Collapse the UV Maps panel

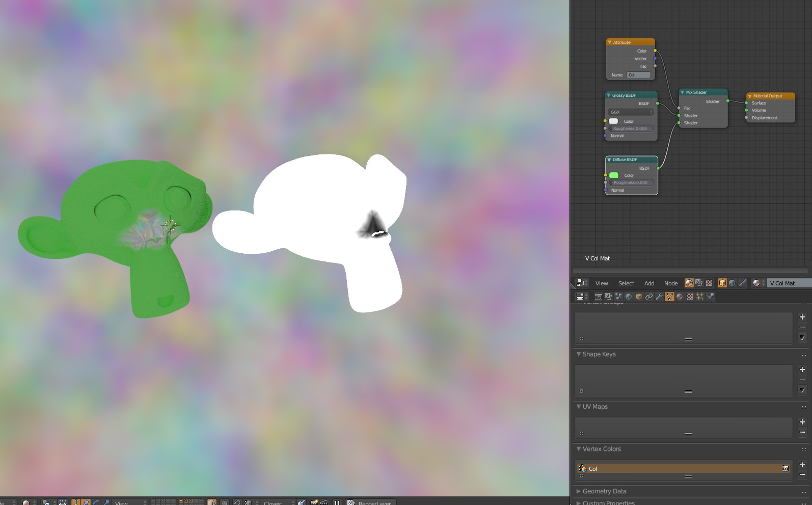pos(579,407)
